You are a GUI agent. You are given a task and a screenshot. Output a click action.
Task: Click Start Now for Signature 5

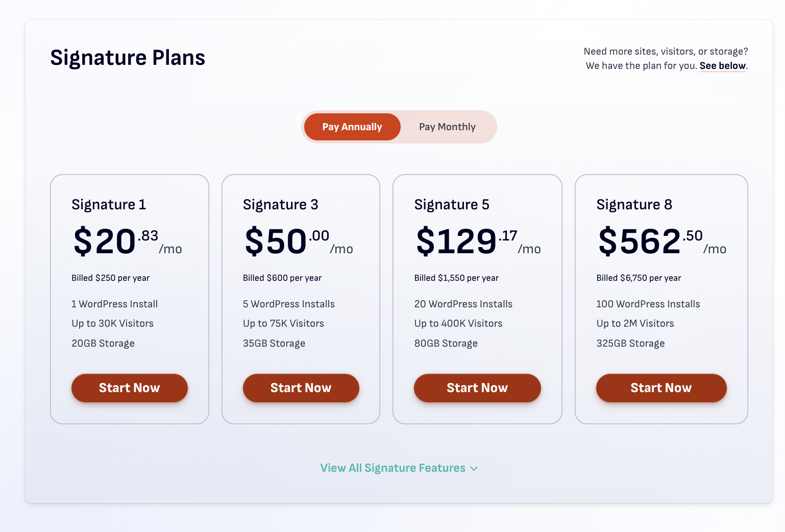click(x=477, y=388)
